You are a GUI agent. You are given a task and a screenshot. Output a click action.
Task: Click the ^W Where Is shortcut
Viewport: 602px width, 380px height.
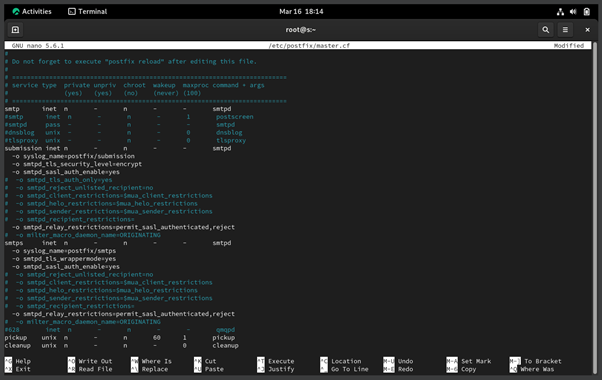coord(151,361)
